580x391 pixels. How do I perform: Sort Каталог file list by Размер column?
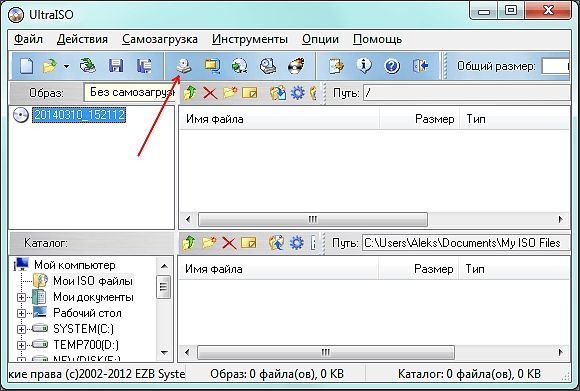pos(418,269)
